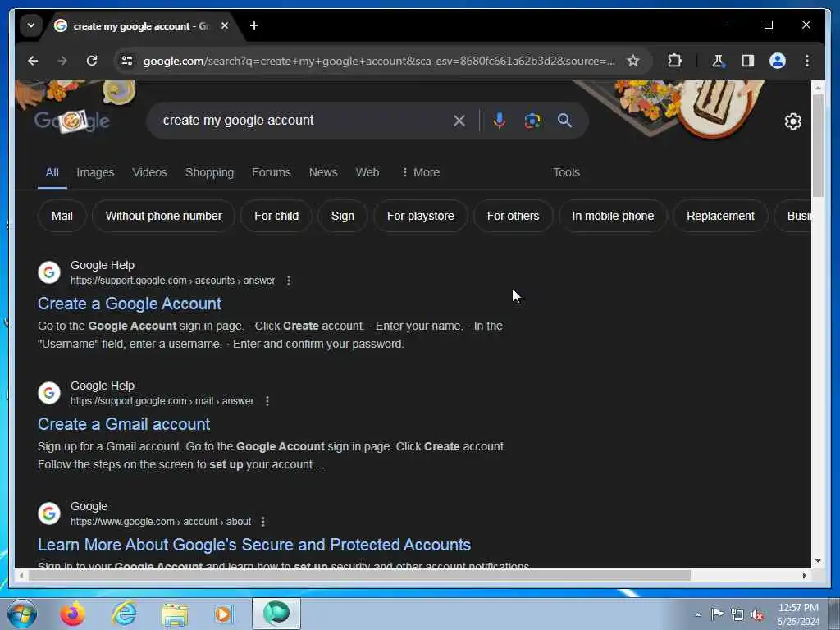
Task: Select the All results tab
Action: (52, 172)
